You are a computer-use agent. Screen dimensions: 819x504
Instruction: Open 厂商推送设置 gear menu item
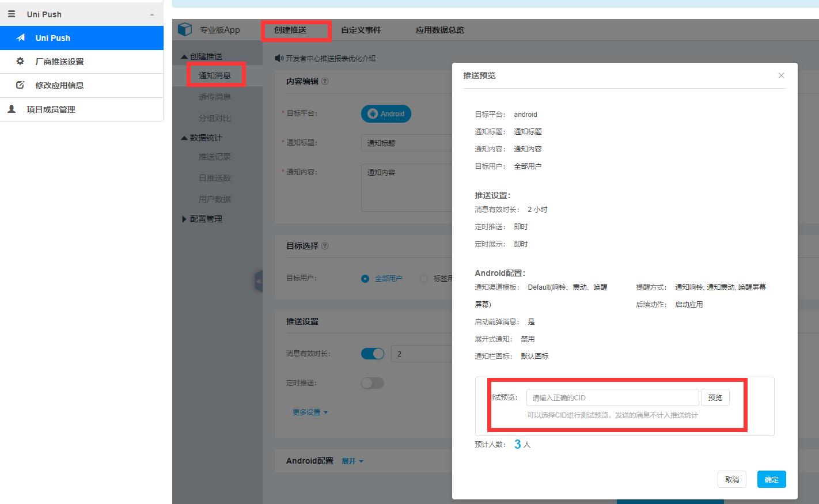tap(82, 62)
